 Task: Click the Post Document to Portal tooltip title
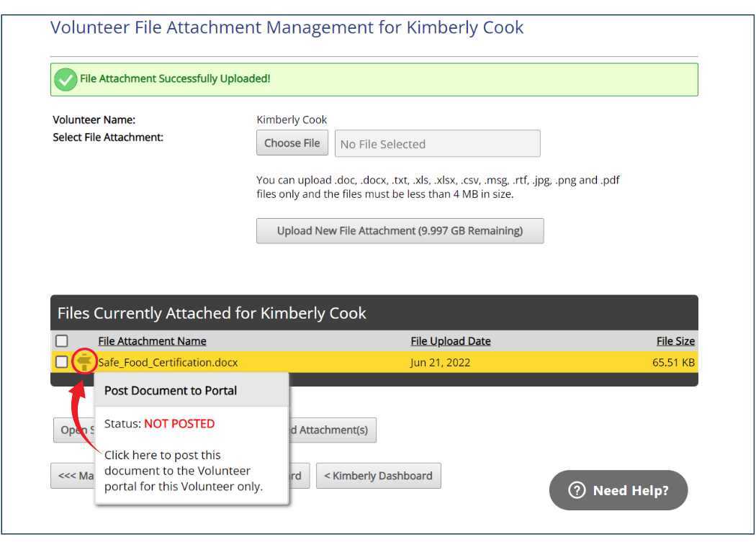(171, 391)
